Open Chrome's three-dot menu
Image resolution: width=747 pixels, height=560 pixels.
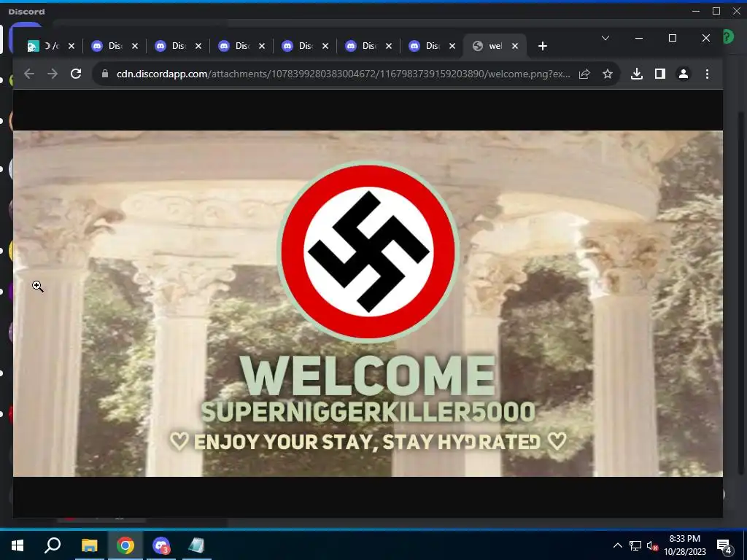[x=707, y=74]
